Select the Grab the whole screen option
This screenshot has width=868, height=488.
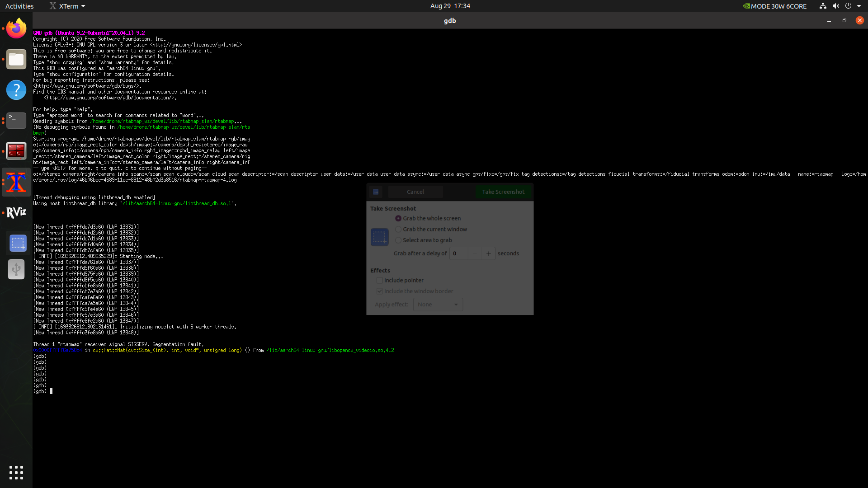pyautogui.click(x=398, y=218)
